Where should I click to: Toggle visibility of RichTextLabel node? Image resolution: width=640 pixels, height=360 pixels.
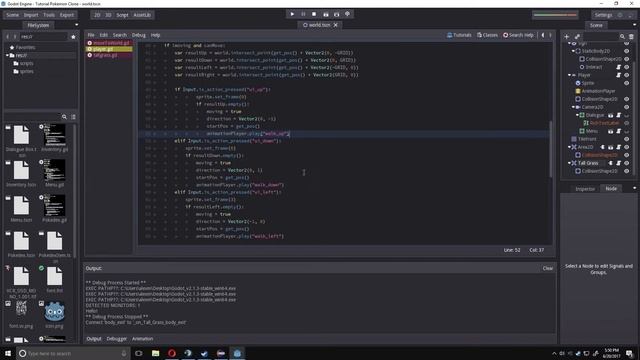[627, 123]
